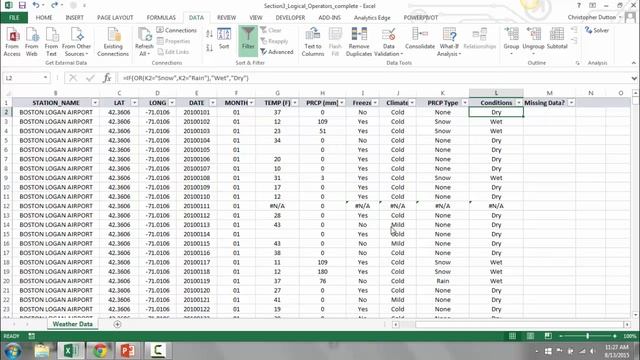
Task: Open Excel Help question mark
Action: point(578,5)
